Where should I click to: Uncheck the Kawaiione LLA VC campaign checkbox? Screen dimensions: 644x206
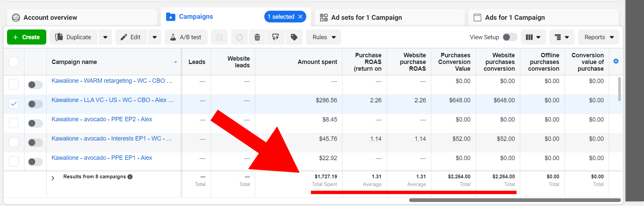pyautogui.click(x=14, y=104)
